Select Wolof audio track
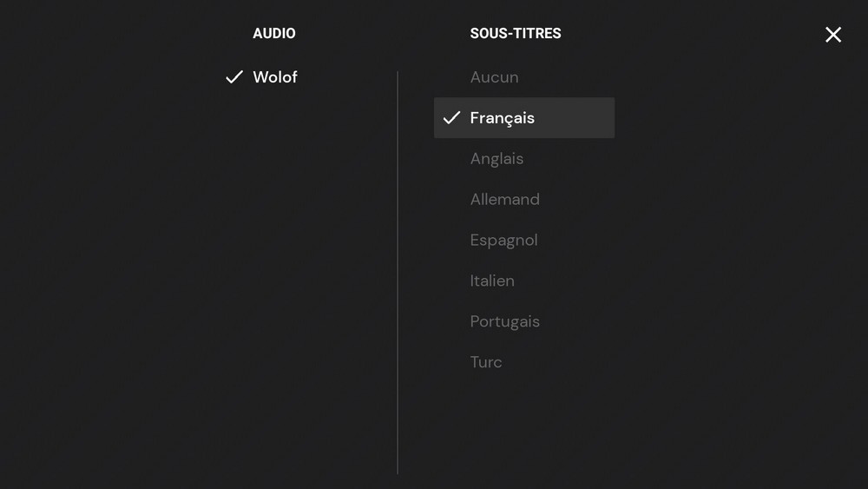 click(274, 77)
